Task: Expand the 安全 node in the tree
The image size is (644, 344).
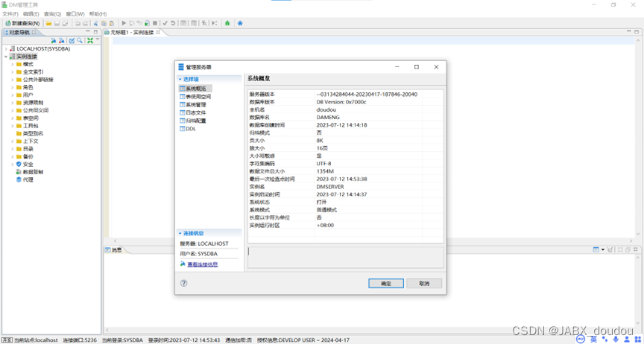Action: [13, 165]
